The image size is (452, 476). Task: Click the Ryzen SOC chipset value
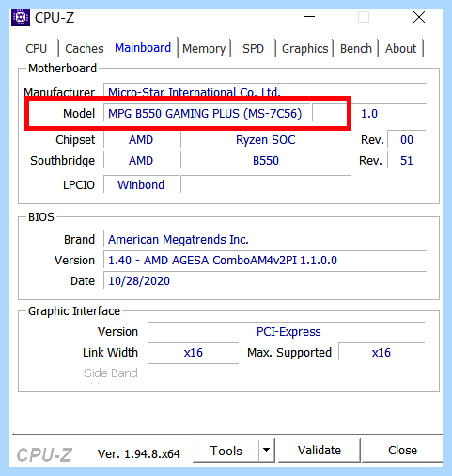tap(266, 140)
